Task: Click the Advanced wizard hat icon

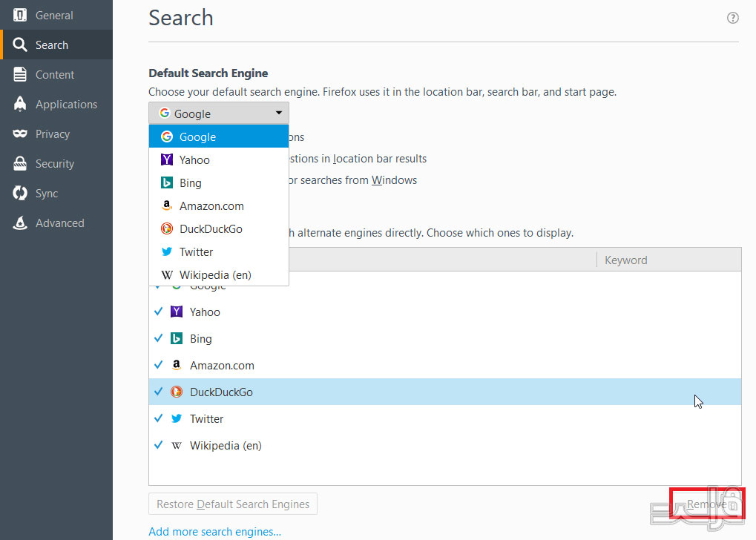Action: [20, 223]
